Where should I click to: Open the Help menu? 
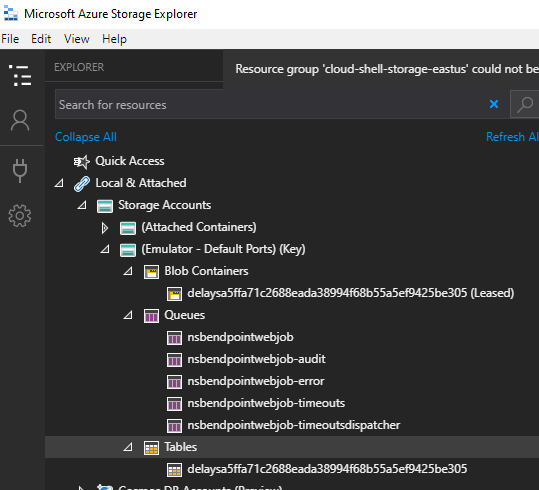pos(114,39)
